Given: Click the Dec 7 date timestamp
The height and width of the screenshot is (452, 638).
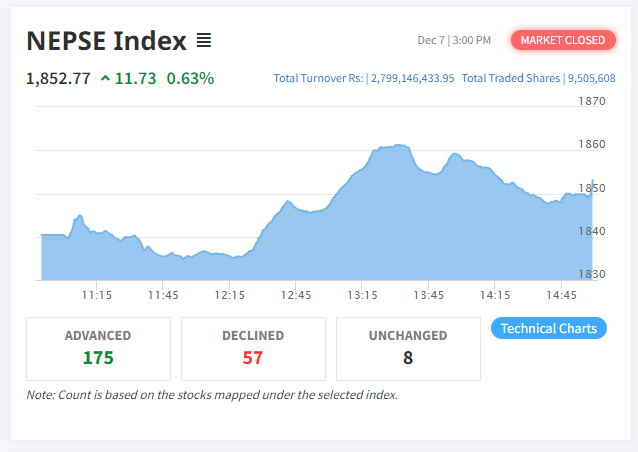Looking at the screenshot, I should point(430,41).
